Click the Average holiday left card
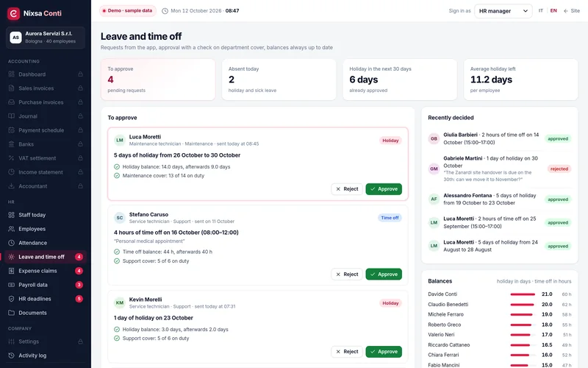Image resolution: width=588 pixels, height=368 pixels. click(x=520, y=79)
